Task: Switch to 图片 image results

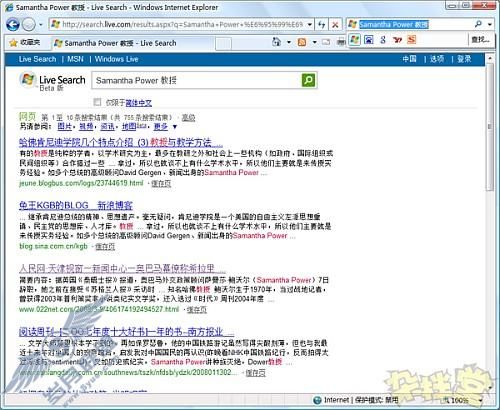Action: [65, 126]
